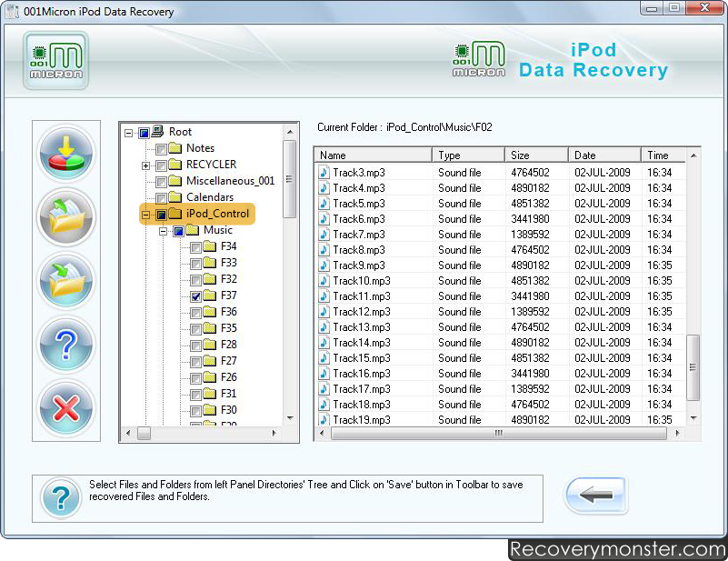
Task: Uncheck the F37 folder checkbox
Action: click(196, 296)
